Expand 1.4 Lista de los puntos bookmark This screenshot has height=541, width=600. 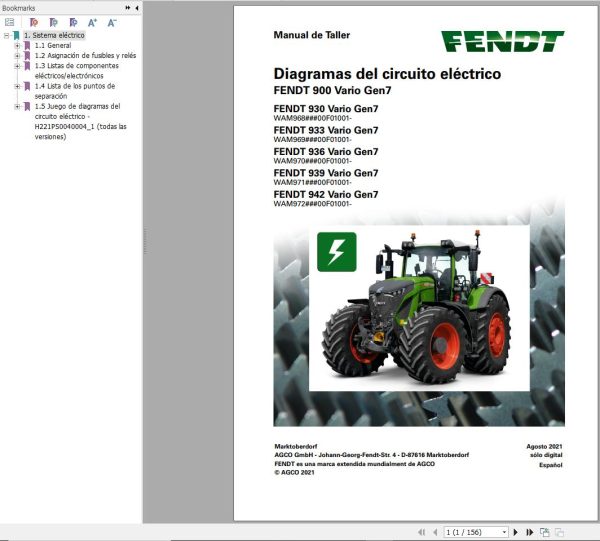pos(17,86)
